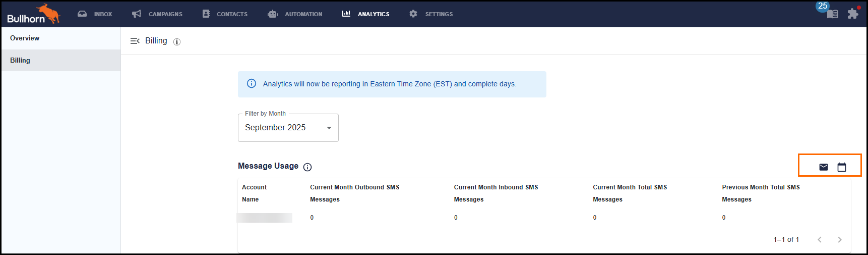Viewport: 868px width, 255px height.
Task: Open the Inbox menu
Action: click(95, 14)
